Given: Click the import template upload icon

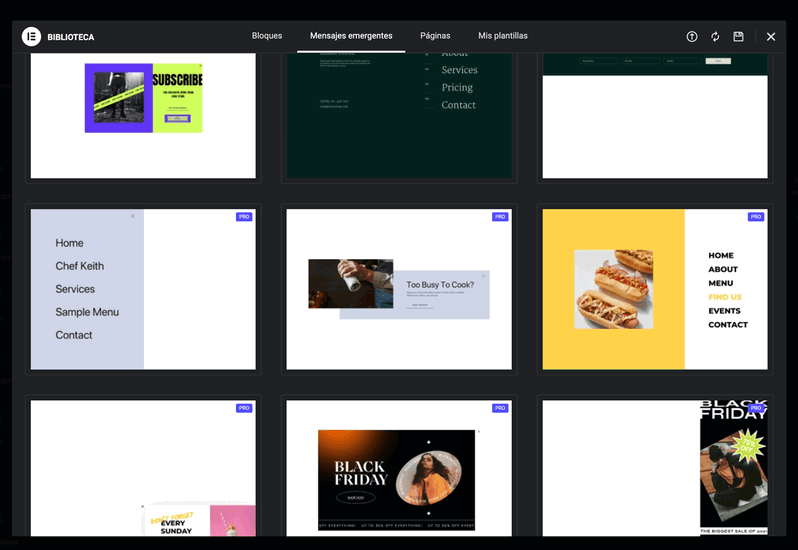Looking at the screenshot, I should [692, 37].
